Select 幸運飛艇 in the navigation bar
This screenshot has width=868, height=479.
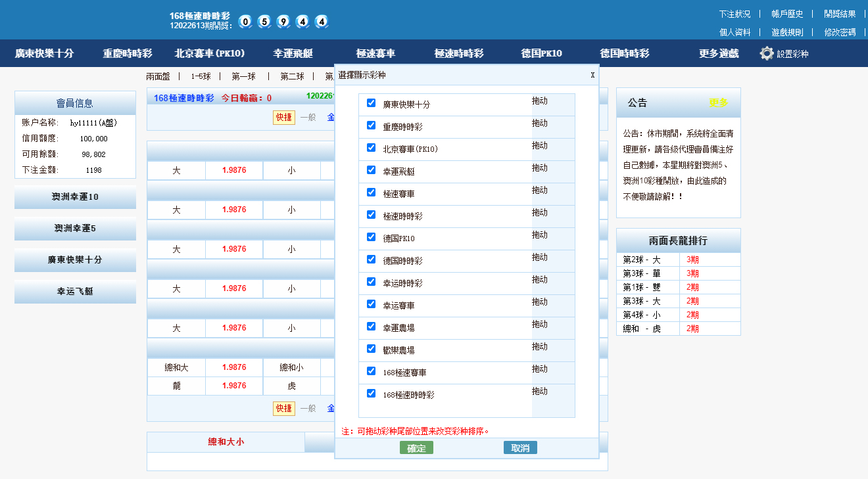(293, 54)
